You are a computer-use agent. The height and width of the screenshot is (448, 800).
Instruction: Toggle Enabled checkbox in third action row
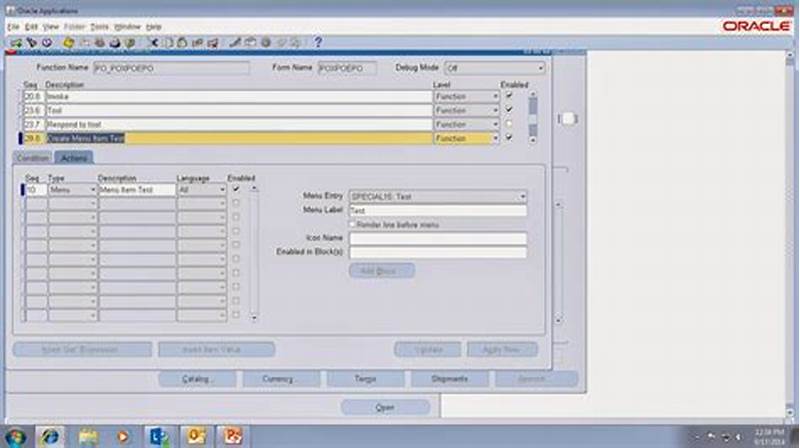tap(236, 217)
